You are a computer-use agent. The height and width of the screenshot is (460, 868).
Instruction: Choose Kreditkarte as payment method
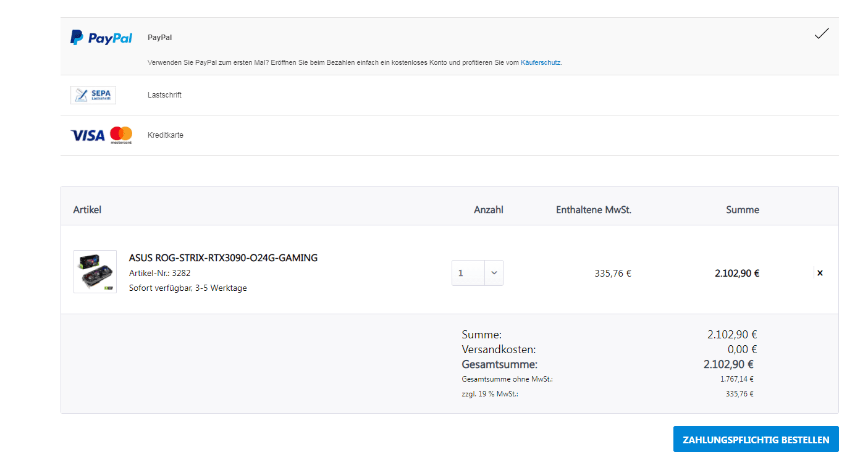(x=450, y=135)
